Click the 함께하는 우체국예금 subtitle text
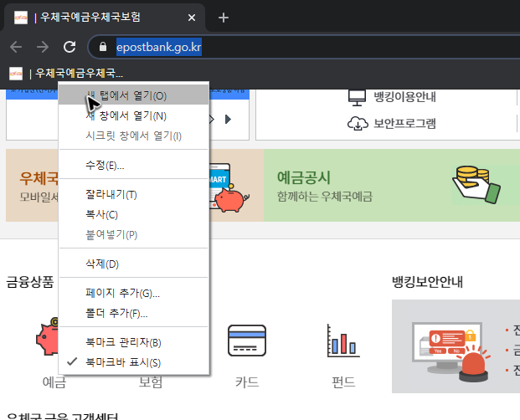 (x=325, y=197)
